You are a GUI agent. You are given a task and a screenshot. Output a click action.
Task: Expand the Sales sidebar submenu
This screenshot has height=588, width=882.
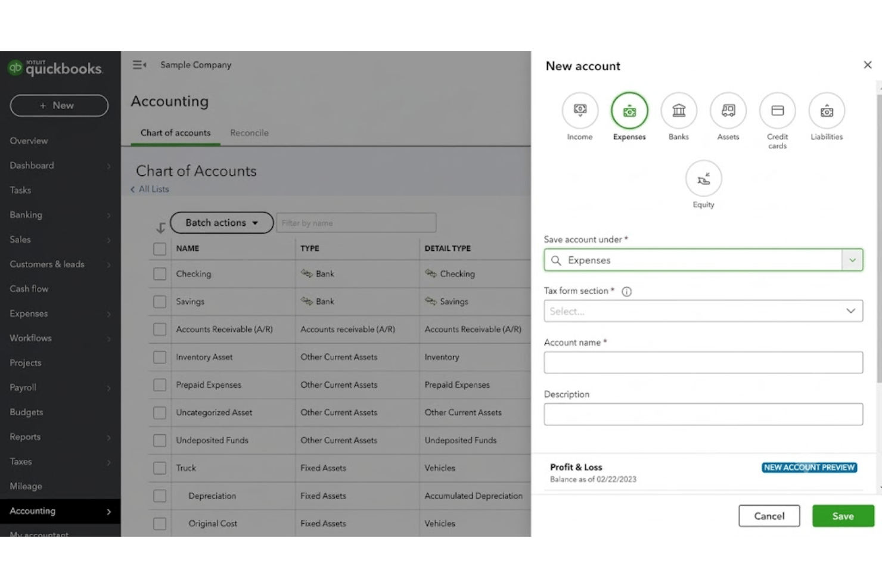(x=109, y=239)
